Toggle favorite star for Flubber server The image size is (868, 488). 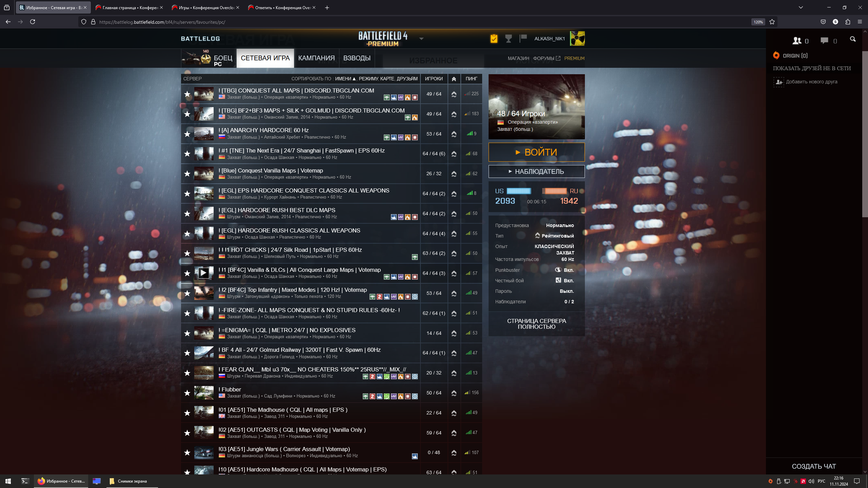pyautogui.click(x=187, y=393)
